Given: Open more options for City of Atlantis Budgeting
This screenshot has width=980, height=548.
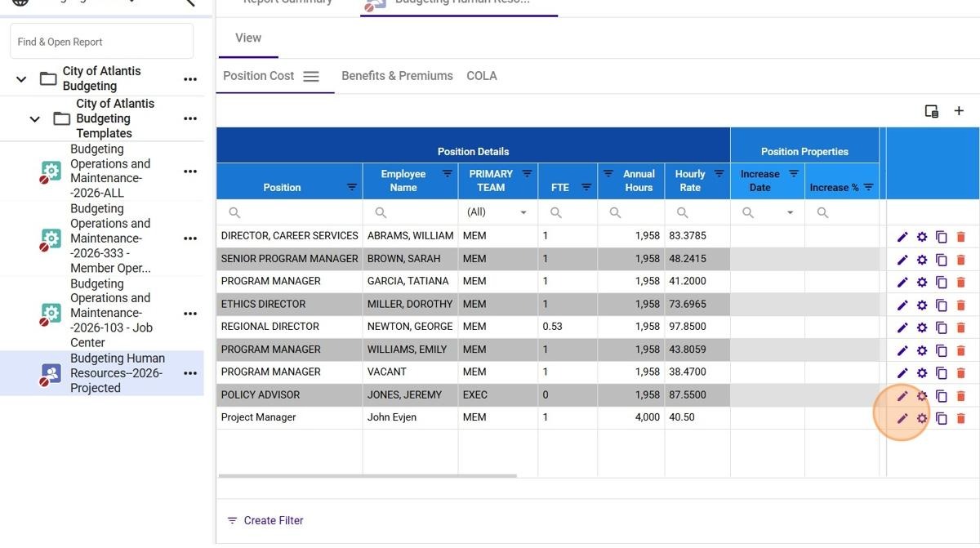Looking at the screenshot, I should (190, 79).
